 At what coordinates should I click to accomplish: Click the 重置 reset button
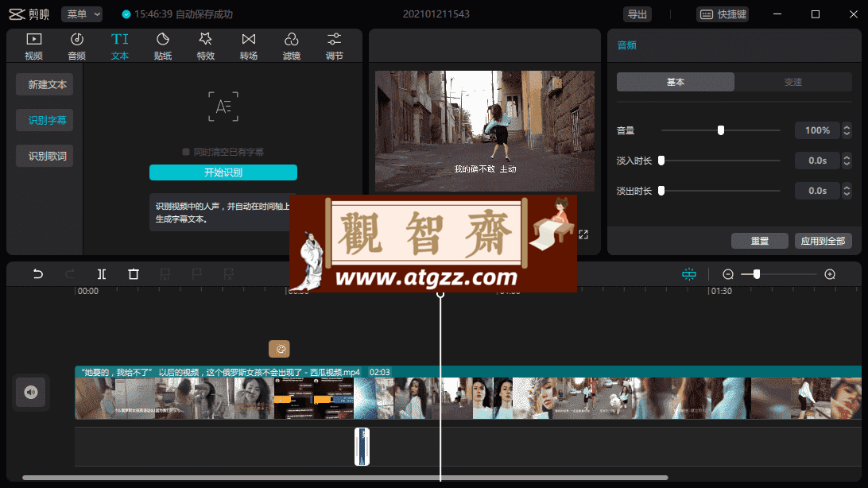pyautogui.click(x=760, y=241)
